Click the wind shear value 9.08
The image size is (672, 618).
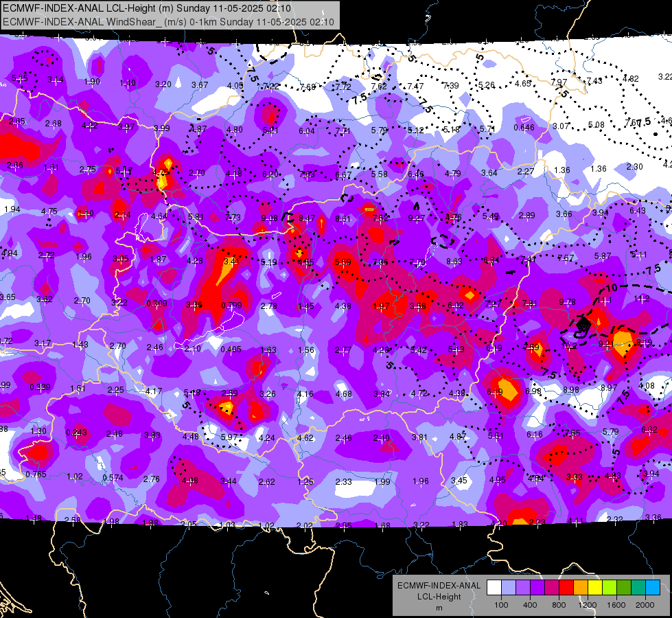point(270,218)
